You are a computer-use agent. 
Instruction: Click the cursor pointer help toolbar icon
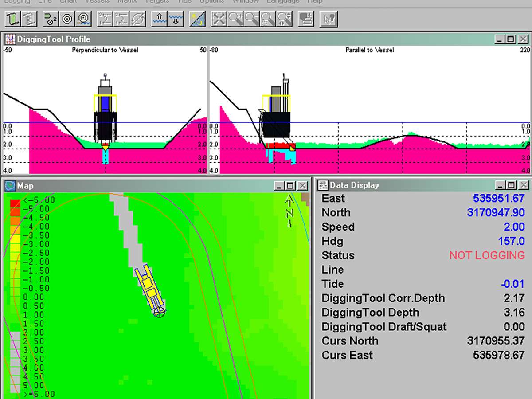[329, 19]
